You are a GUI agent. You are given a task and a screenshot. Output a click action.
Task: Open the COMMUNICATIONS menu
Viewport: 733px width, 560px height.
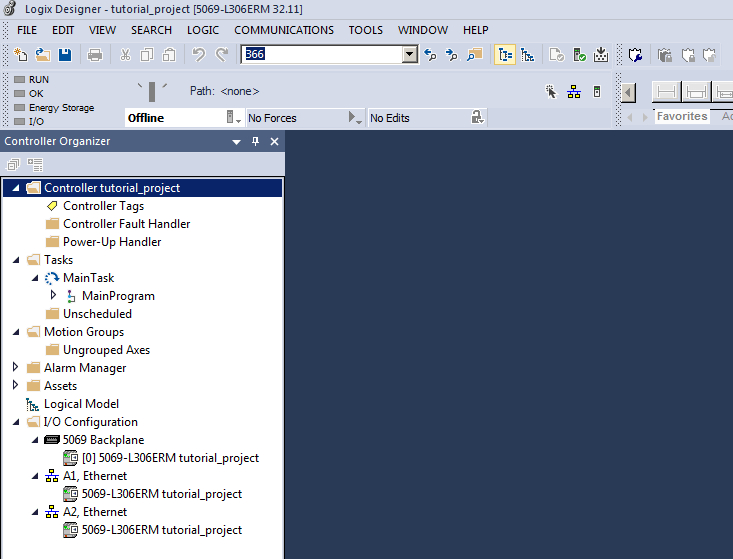(x=284, y=30)
